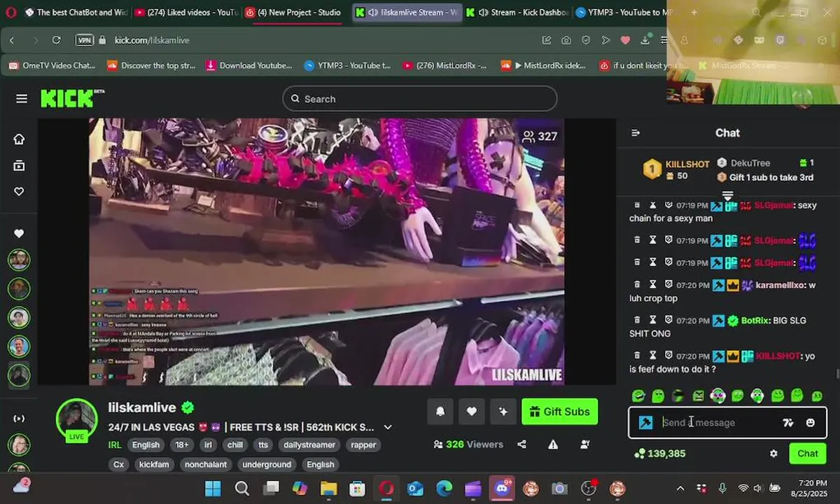Image resolution: width=840 pixels, height=504 pixels.
Task: Click the kickfam tag
Action: click(153, 464)
